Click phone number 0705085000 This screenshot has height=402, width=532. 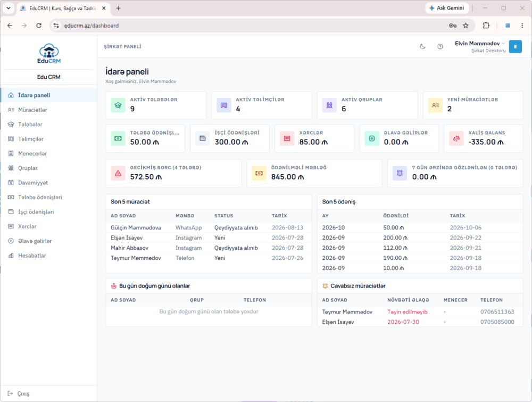pos(497,322)
